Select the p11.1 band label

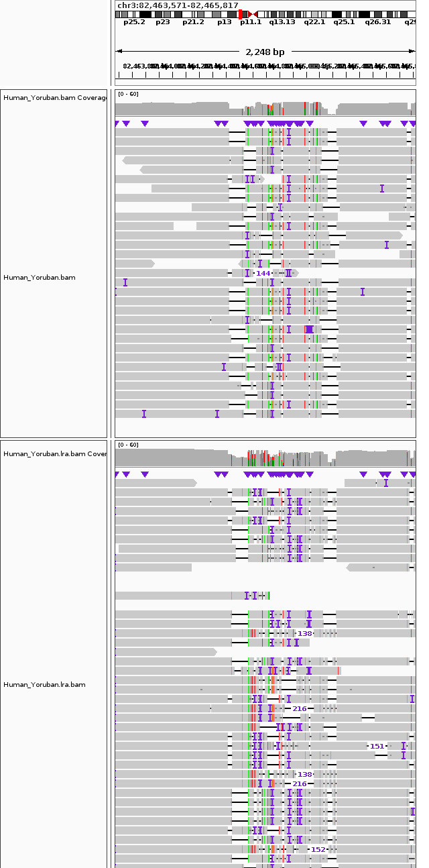[251, 22]
